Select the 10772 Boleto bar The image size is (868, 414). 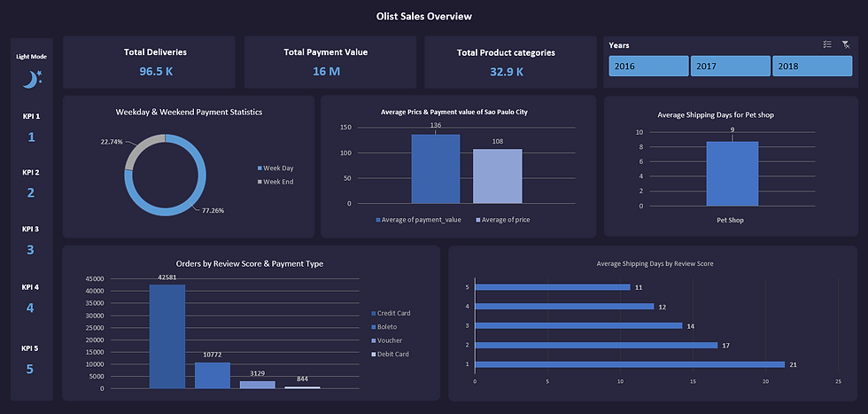click(x=212, y=376)
